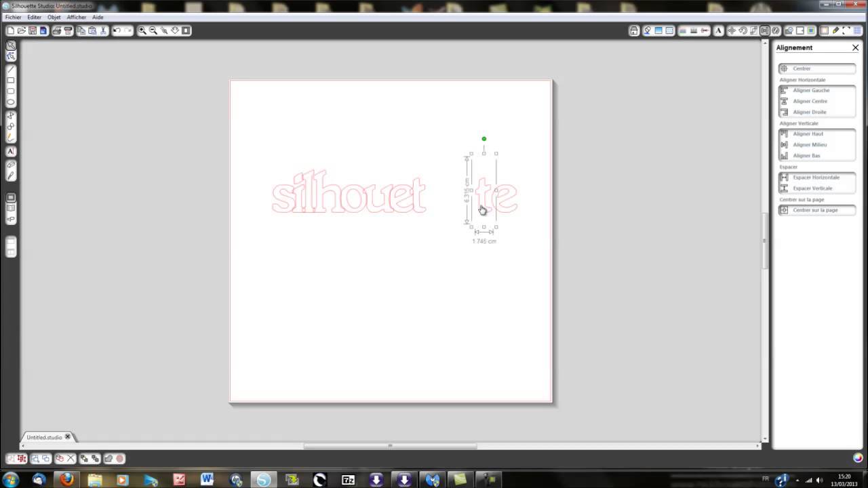This screenshot has width=868, height=488.
Task: Click Centrer sur la page button
Action: (817, 210)
